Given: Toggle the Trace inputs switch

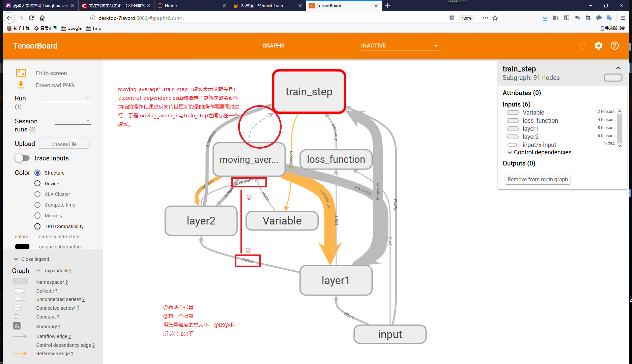Looking at the screenshot, I should pyautogui.click(x=22, y=158).
